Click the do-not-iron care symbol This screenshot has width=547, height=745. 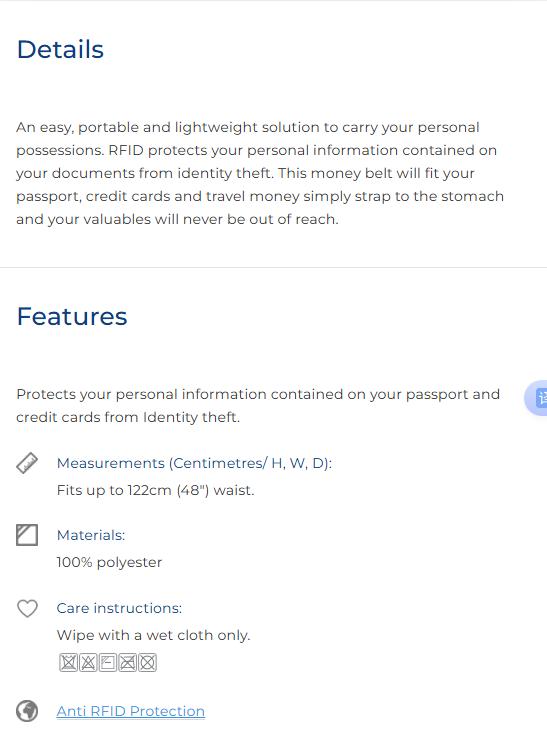pyautogui.click(x=127, y=662)
